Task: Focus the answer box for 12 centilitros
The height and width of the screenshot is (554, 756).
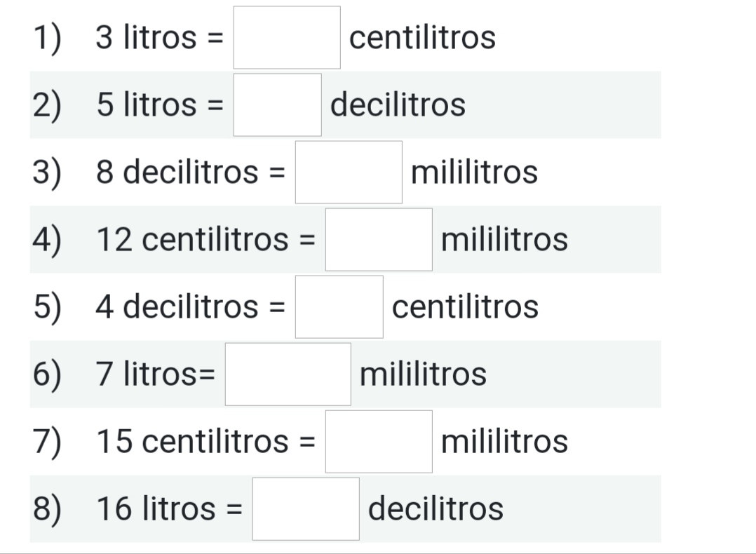Action: coord(379,240)
